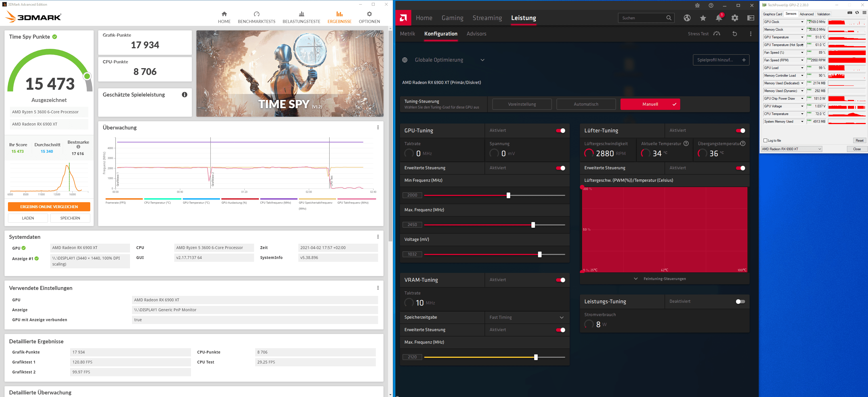Click GPU Max. Frequenz value box 2450

[x=412, y=225]
